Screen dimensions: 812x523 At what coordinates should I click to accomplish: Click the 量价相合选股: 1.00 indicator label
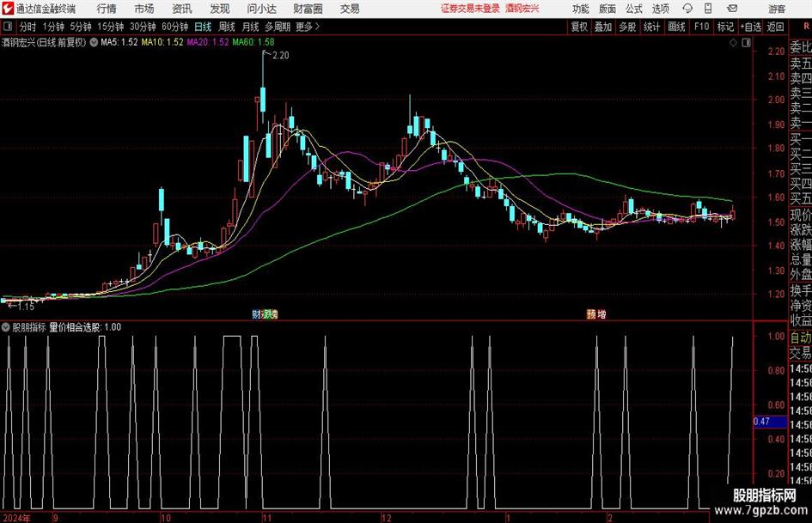(85, 327)
